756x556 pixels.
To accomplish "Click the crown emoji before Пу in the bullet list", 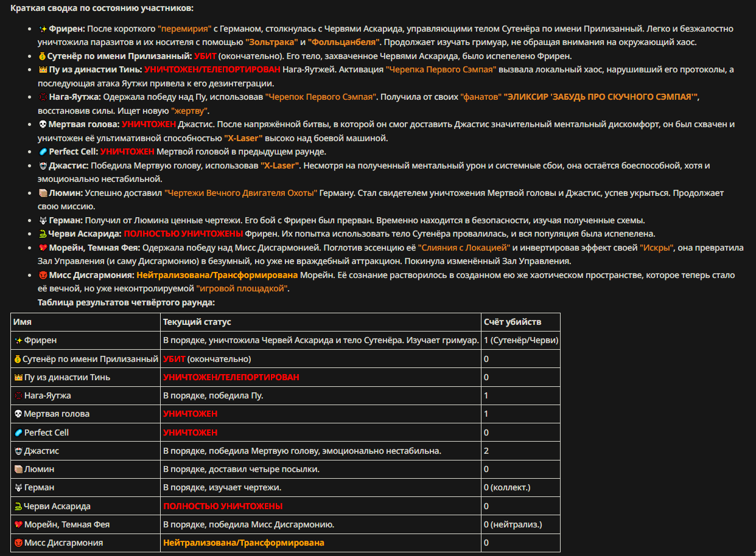I will click(x=43, y=70).
